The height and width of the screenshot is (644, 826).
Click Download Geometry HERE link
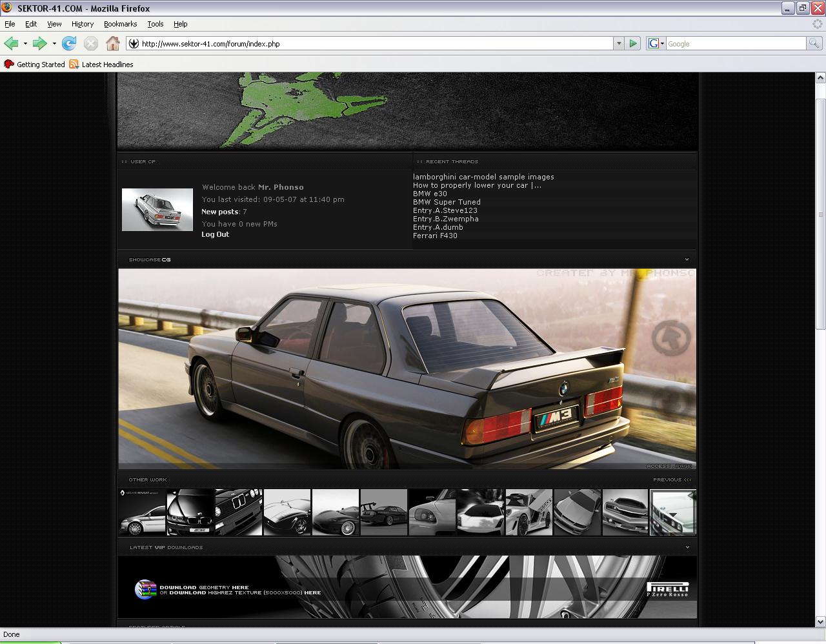point(240,587)
